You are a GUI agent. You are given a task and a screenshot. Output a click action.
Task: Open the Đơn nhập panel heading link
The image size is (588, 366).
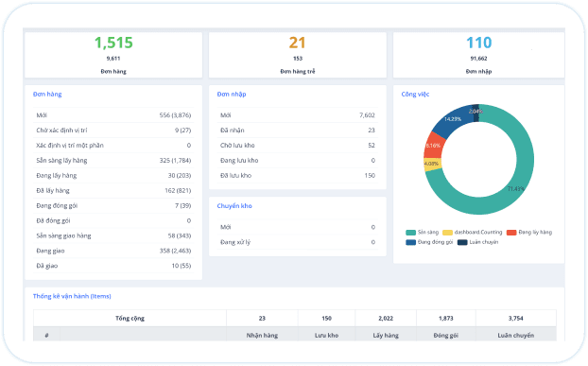click(x=232, y=95)
